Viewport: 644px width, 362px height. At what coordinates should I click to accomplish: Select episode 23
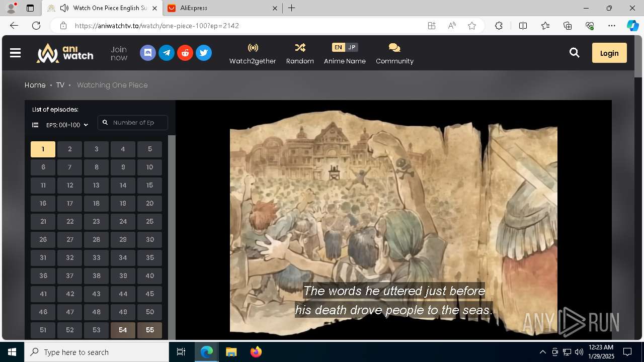(x=96, y=221)
